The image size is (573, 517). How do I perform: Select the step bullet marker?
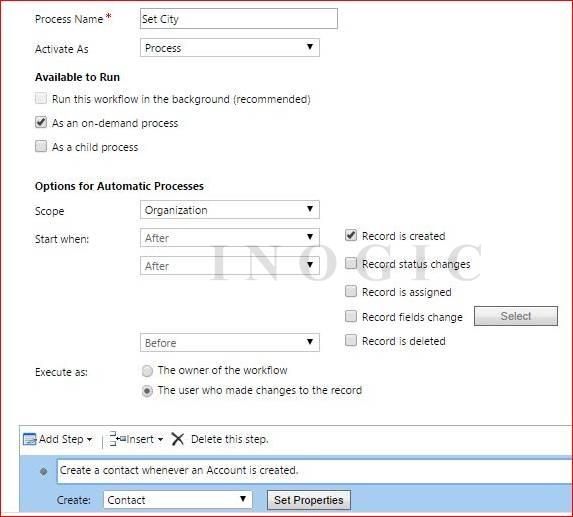[43, 471]
